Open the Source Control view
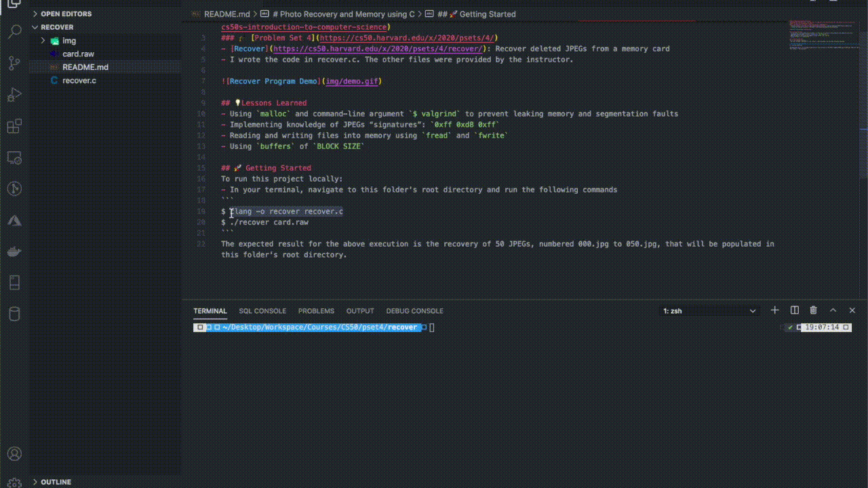868x488 pixels. (14, 64)
